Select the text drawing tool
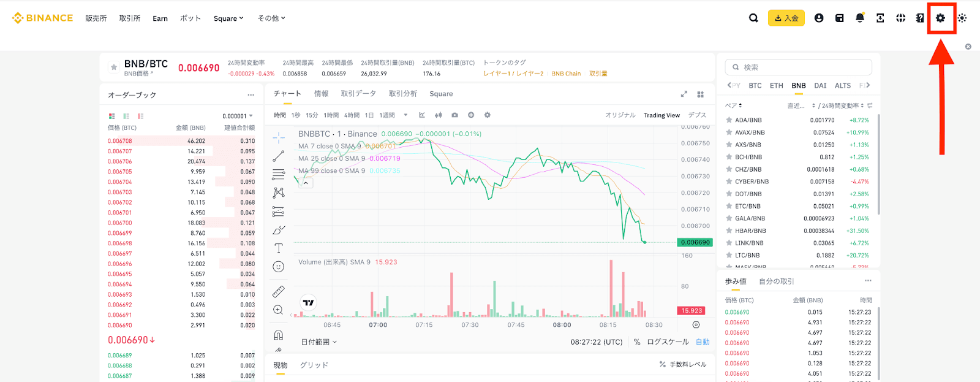The image size is (980, 382). pyautogui.click(x=279, y=248)
